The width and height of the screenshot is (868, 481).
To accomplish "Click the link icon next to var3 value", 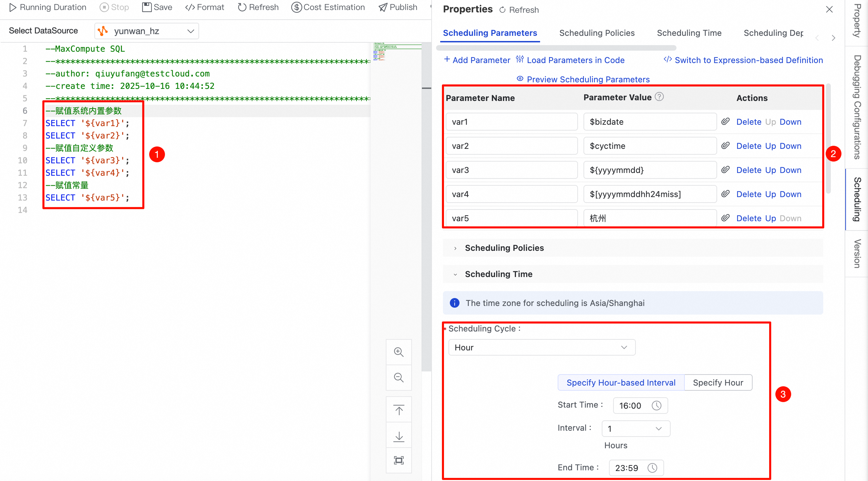I will point(725,170).
